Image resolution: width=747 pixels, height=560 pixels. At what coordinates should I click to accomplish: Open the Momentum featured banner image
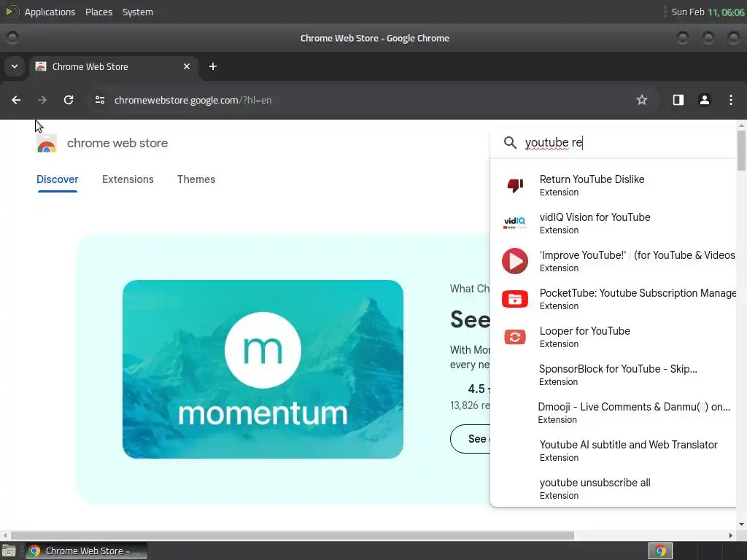click(263, 369)
